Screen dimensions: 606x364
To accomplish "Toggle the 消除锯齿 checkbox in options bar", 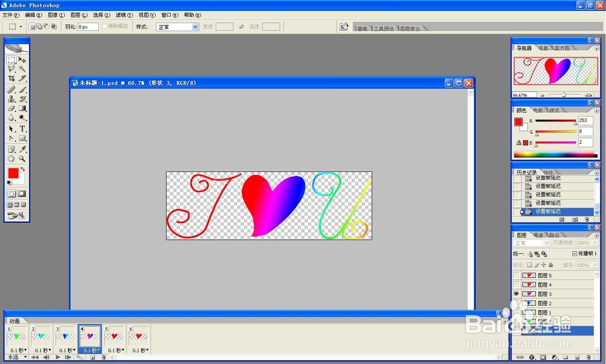I will point(104,26).
